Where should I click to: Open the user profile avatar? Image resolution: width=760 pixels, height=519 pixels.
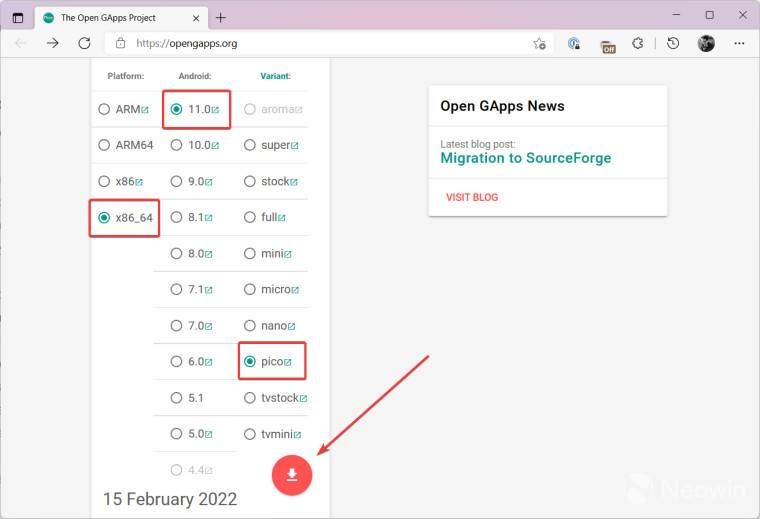[706, 44]
